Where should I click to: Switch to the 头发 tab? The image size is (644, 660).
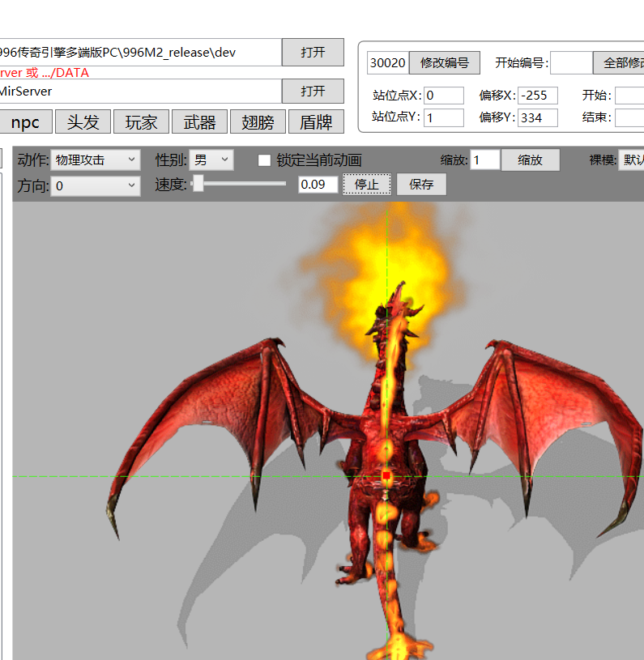pyautogui.click(x=83, y=122)
